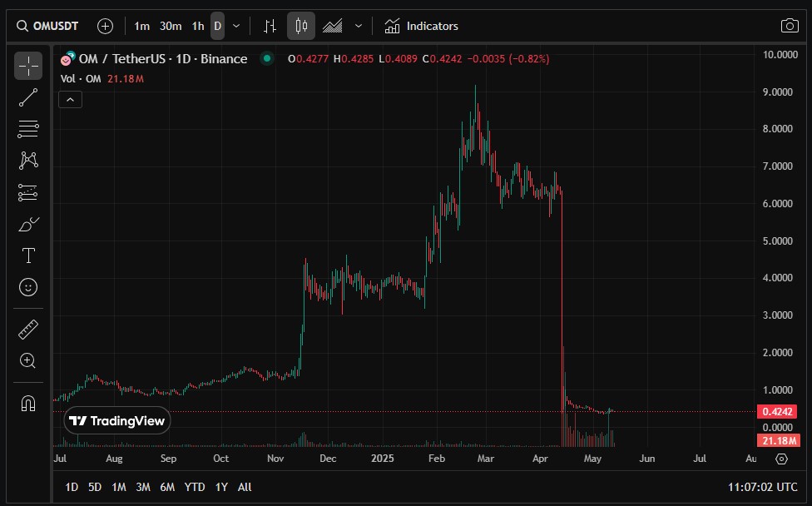Open the OMUSDT symbol search field
The height and width of the screenshot is (506, 812).
(x=47, y=26)
